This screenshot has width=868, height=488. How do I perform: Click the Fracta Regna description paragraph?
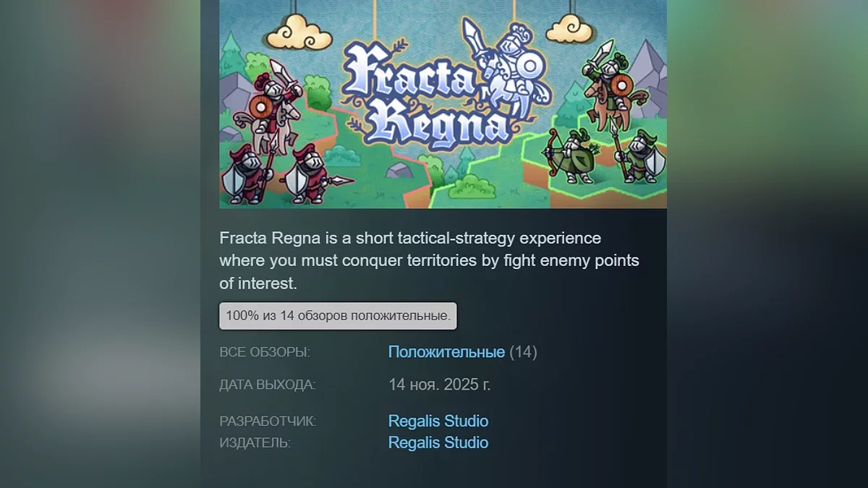[430, 261]
